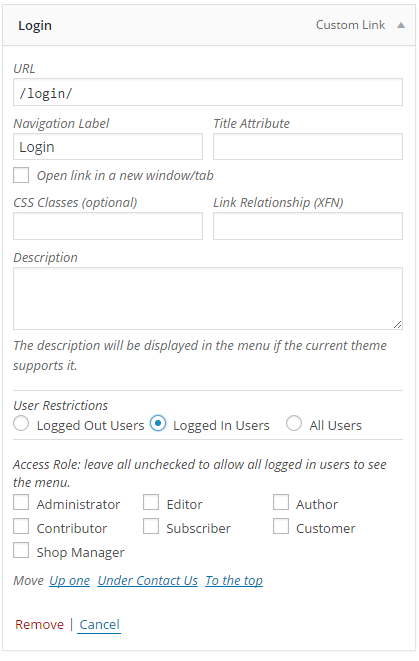
Task: Click the Remove link
Action: (x=39, y=624)
